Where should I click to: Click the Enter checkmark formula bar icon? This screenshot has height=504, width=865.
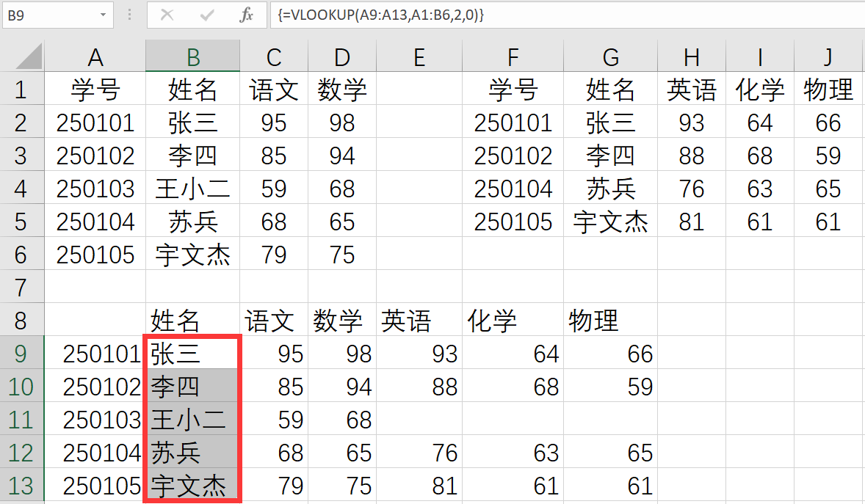coord(207,15)
